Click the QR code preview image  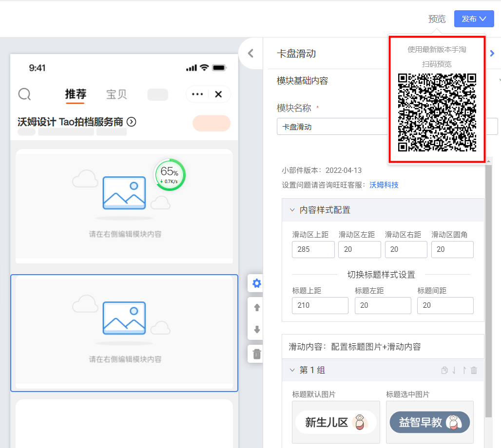(437, 112)
